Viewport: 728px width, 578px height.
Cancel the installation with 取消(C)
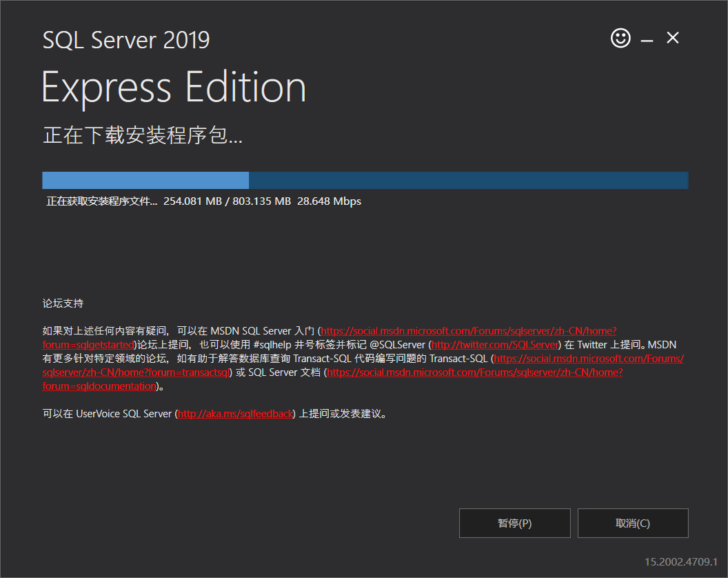(632, 523)
